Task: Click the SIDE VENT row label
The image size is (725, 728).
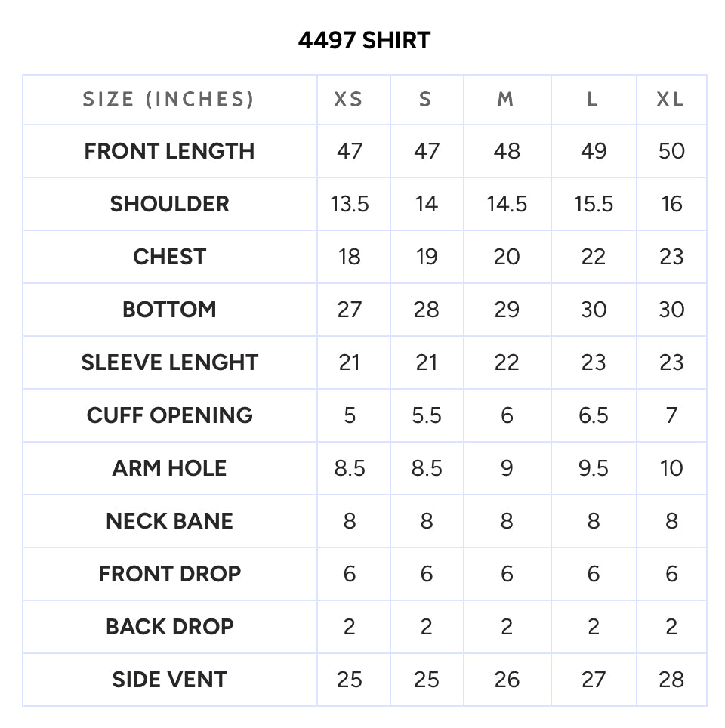Action: [169, 680]
